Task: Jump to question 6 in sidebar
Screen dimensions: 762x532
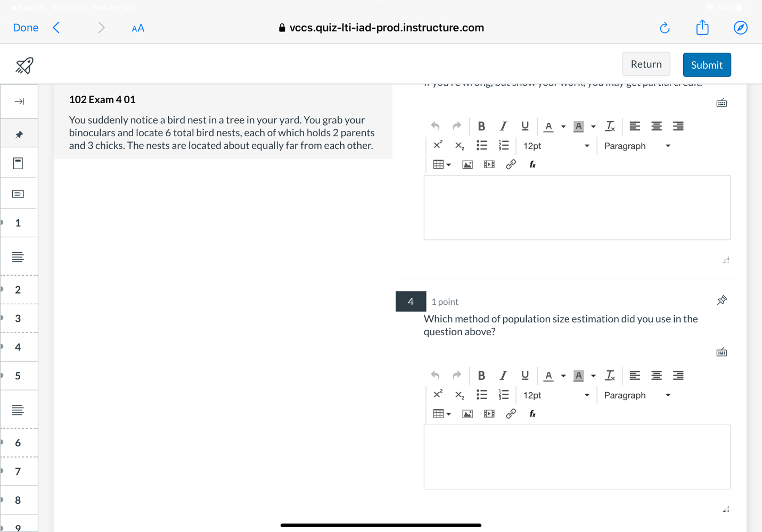Action: tap(18, 443)
